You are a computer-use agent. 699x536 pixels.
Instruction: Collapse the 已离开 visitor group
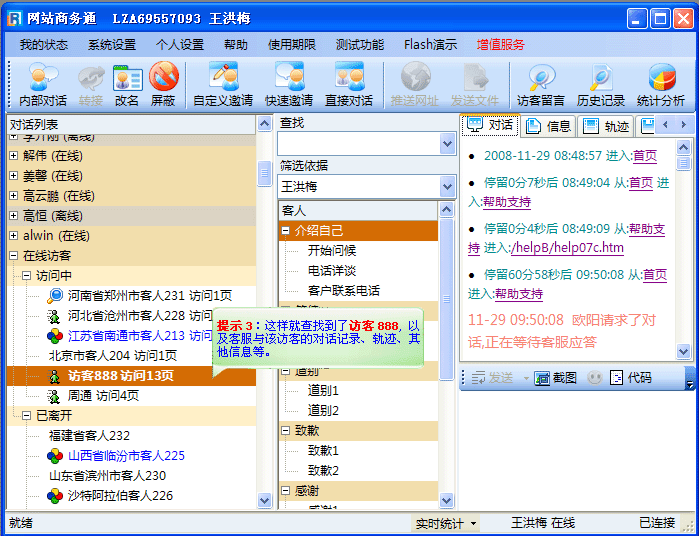(x=26, y=415)
